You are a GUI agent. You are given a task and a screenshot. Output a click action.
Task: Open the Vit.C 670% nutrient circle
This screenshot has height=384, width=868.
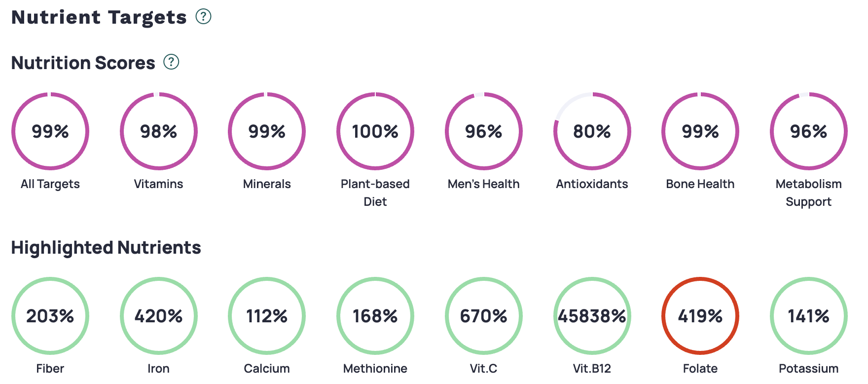pyautogui.click(x=483, y=316)
